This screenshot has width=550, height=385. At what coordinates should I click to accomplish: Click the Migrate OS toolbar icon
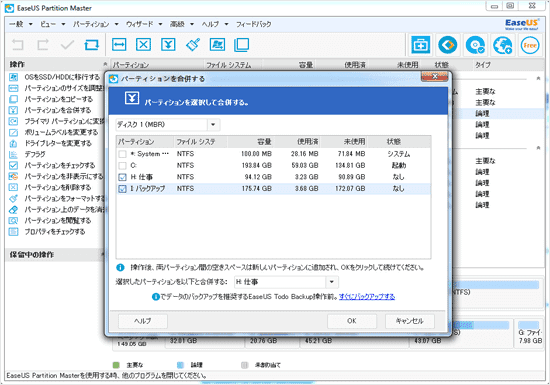pos(217,45)
